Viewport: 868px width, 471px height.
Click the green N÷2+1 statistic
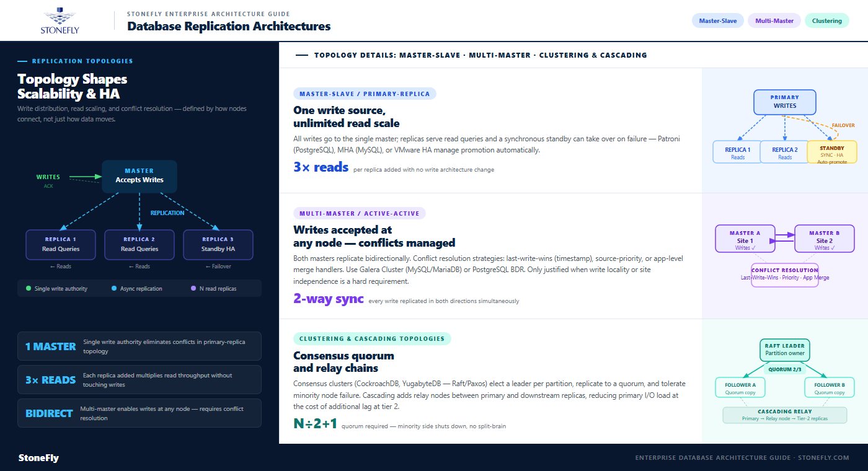(x=315, y=425)
